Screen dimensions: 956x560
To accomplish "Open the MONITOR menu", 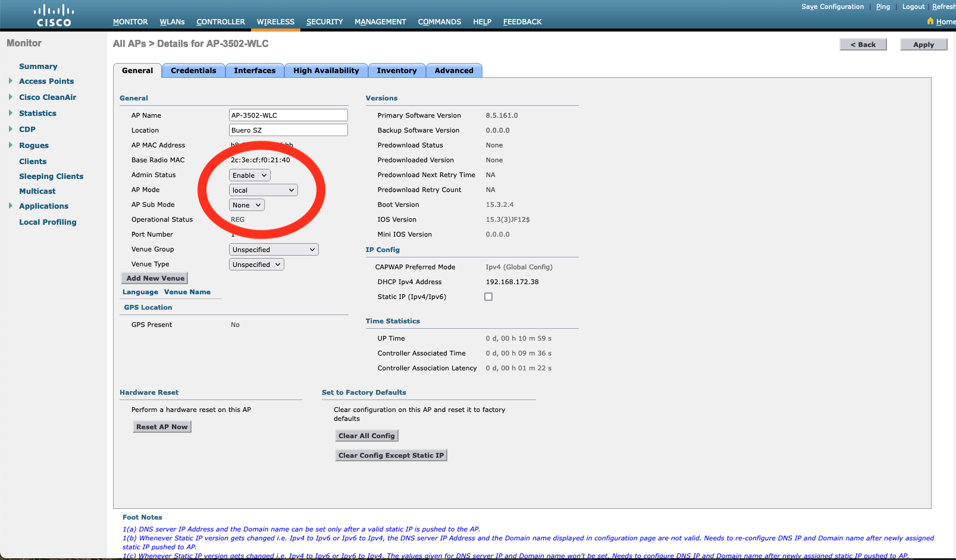I will point(130,22).
